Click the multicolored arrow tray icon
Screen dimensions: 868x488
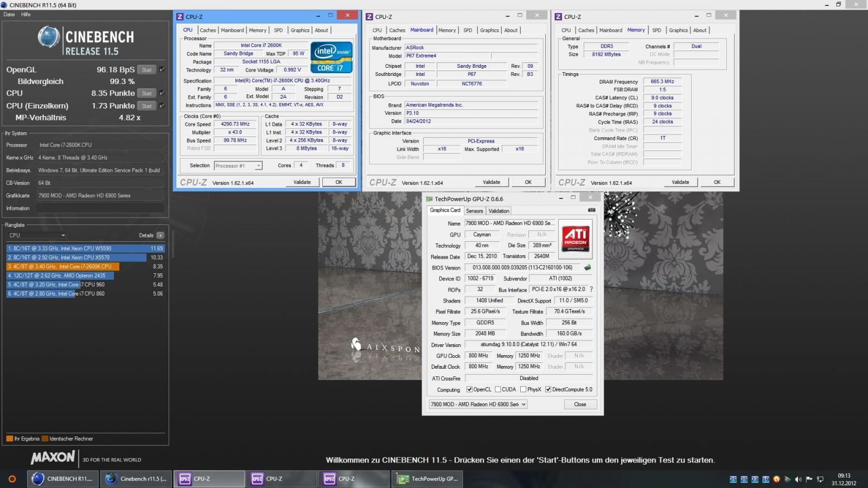click(x=787, y=479)
